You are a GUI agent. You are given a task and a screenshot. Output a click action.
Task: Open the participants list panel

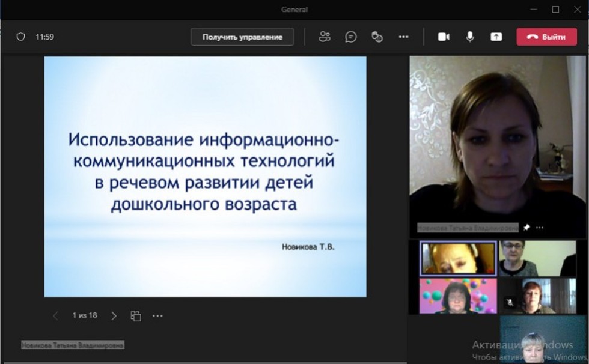click(325, 37)
